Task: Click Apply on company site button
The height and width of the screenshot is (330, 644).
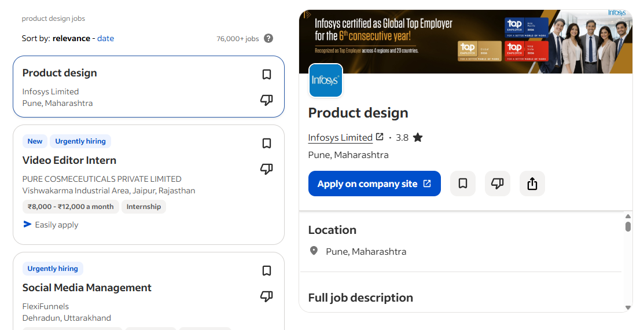Action: coord(374,184)
